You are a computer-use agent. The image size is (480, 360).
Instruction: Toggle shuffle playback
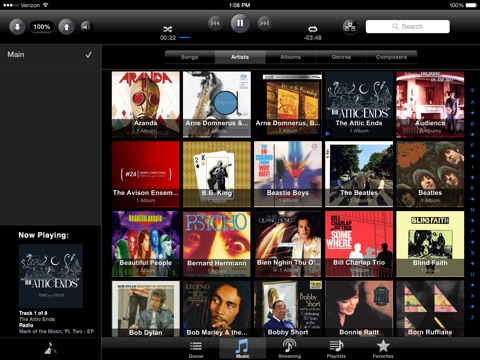click(x=168, y=29)
